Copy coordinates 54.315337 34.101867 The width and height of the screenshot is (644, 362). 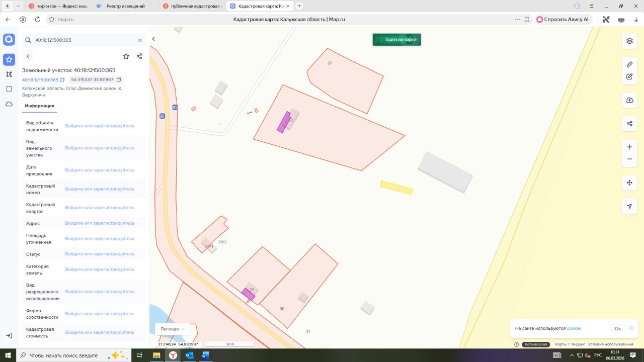[x=119, y=80]
